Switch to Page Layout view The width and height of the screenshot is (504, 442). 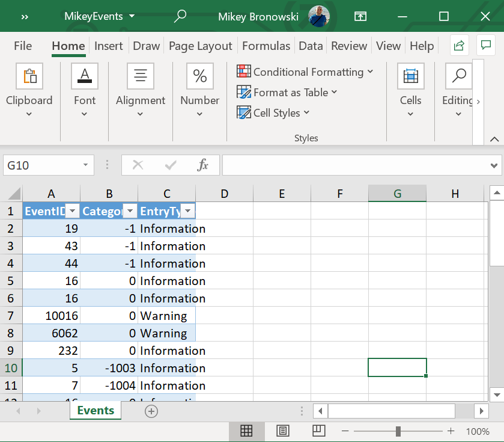[283, 431]
